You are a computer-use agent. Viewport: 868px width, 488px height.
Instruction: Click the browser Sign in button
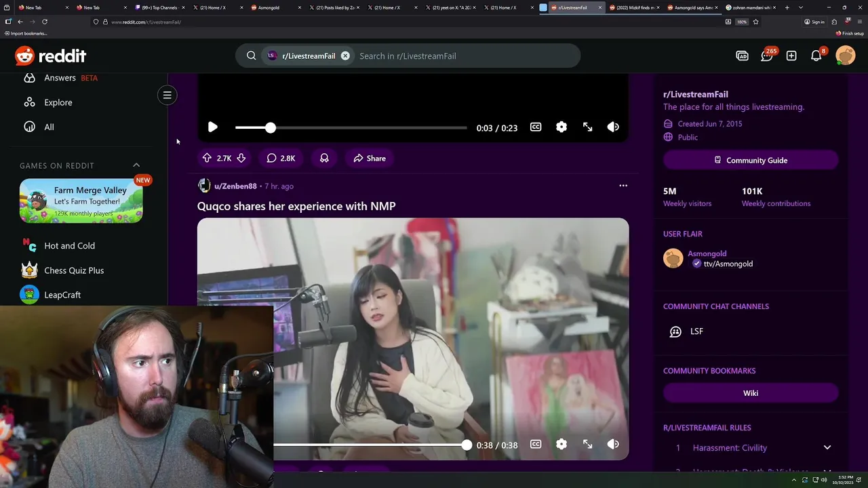pos(814,22)
